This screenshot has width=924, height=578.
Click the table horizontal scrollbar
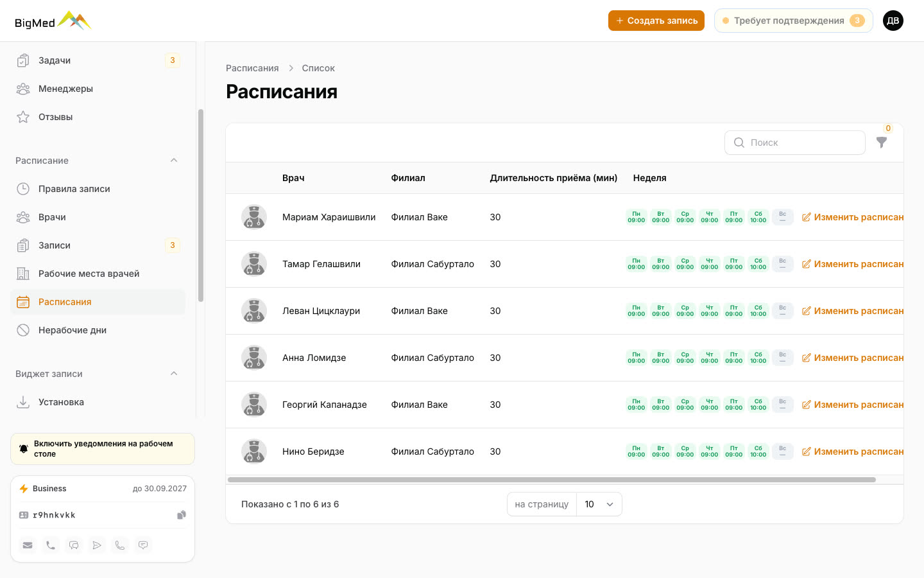pos(552,480)
